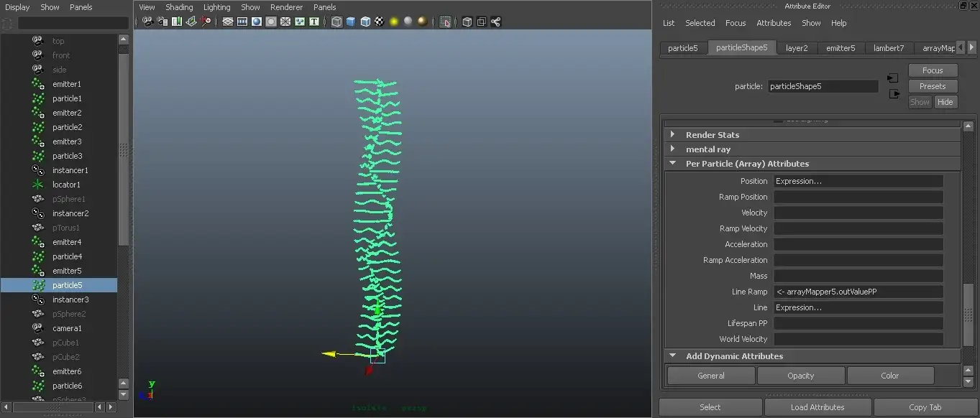The width and height of the screenshot is (980, 418).
Task: Click the Opacity dynamic attribute button
Action: tap(801, 376)
